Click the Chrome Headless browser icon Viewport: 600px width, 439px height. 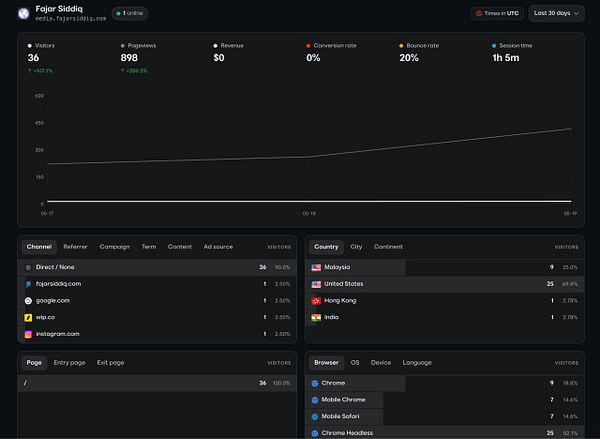[315, 433]
